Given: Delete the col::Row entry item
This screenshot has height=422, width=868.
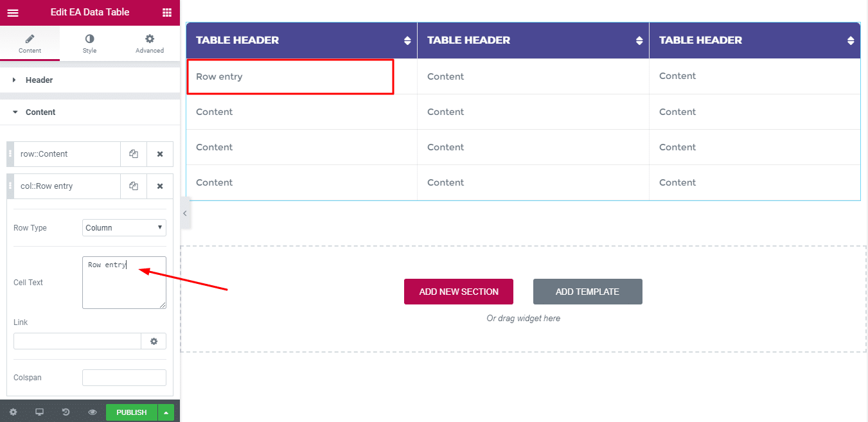Looking at the screenshot, I should [160, 186].
